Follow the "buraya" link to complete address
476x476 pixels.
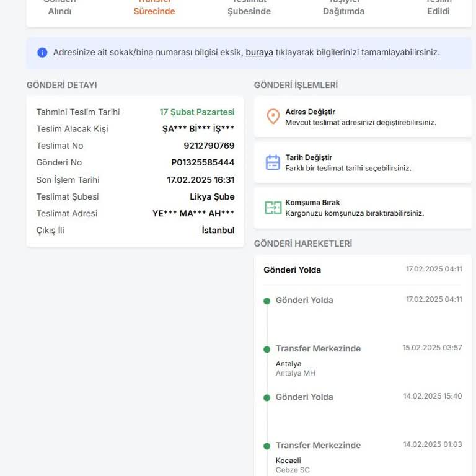click(x=259, y=53)
